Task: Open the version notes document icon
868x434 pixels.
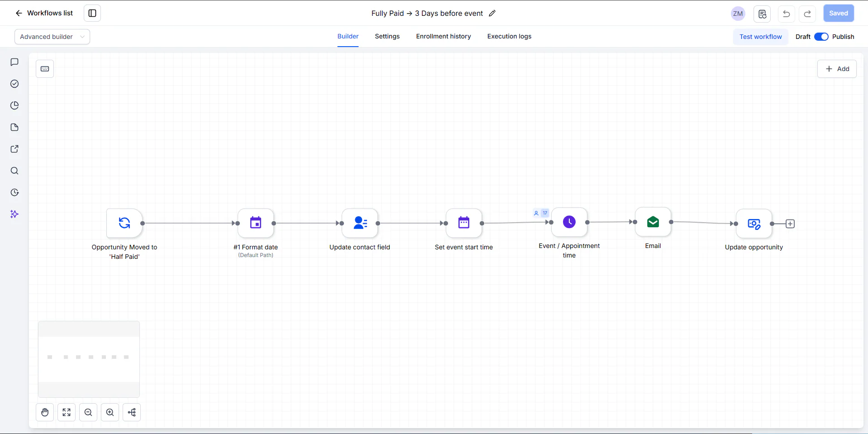Action: coord(762,14)
